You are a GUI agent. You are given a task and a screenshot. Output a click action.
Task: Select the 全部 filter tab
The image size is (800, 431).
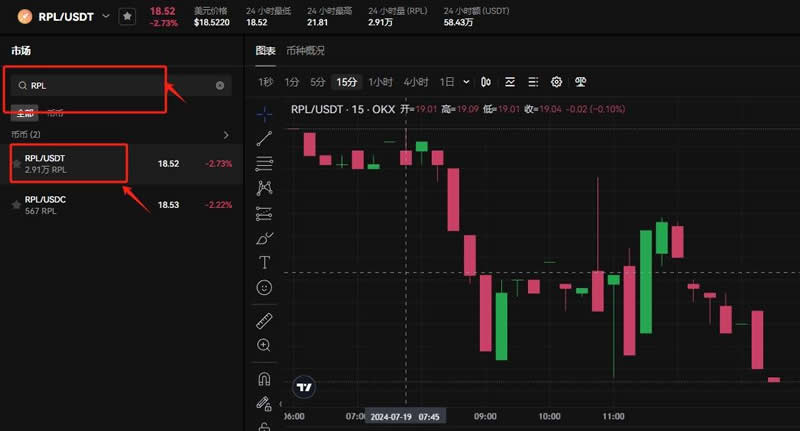pyautogui.click(x=24, y=113)
